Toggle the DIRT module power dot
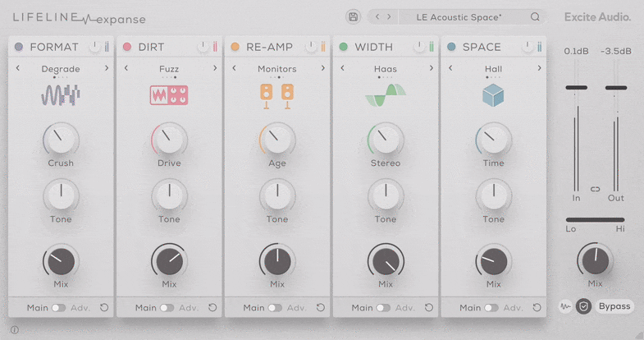 pos(127,47)
